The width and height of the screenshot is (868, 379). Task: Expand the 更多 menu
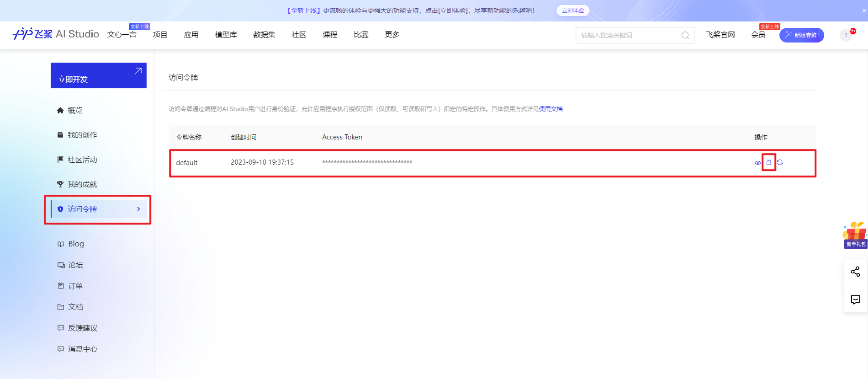[x=392, y=34]
